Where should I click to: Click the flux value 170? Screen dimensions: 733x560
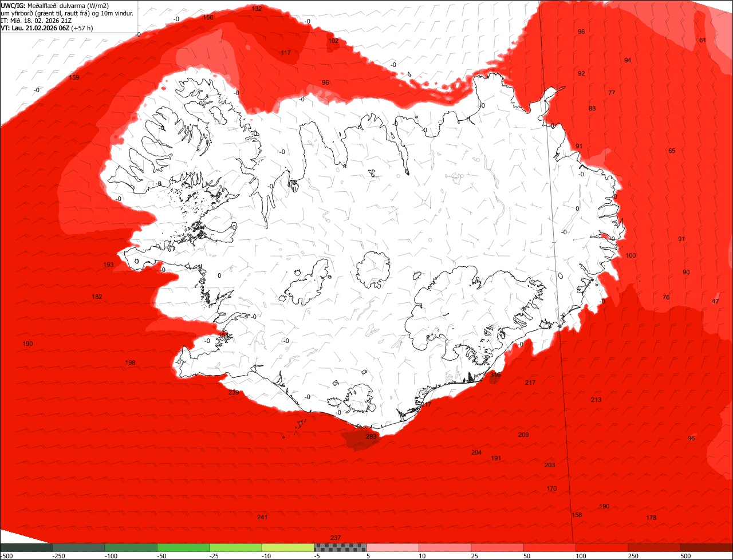click(x=551, y=488)
